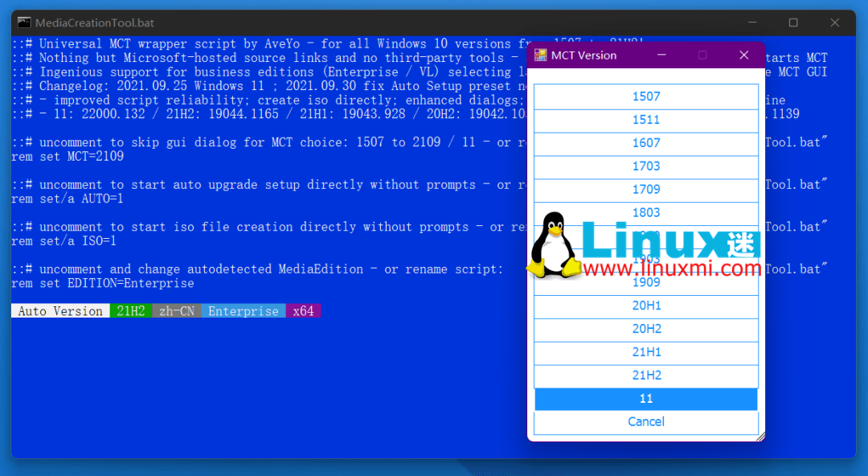Click the MediaCreationTool.bat console window icon
This screenshot has width=868, height=476.
(24, 23)
